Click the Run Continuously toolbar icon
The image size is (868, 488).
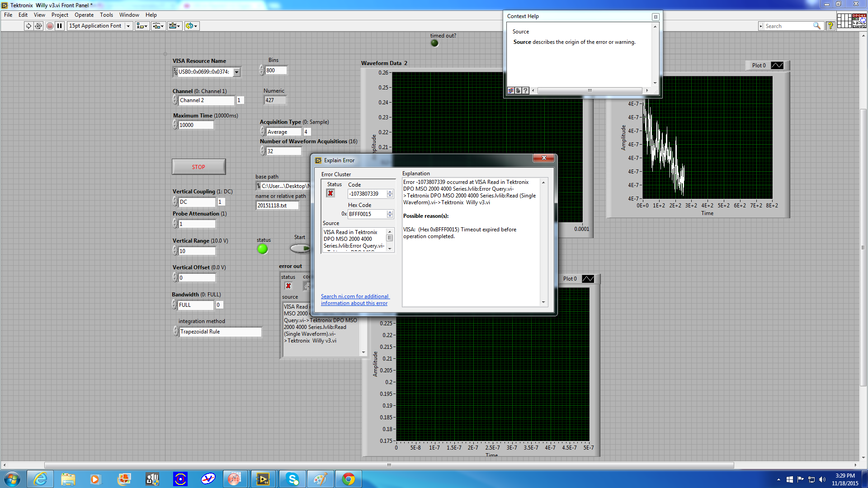38,26
